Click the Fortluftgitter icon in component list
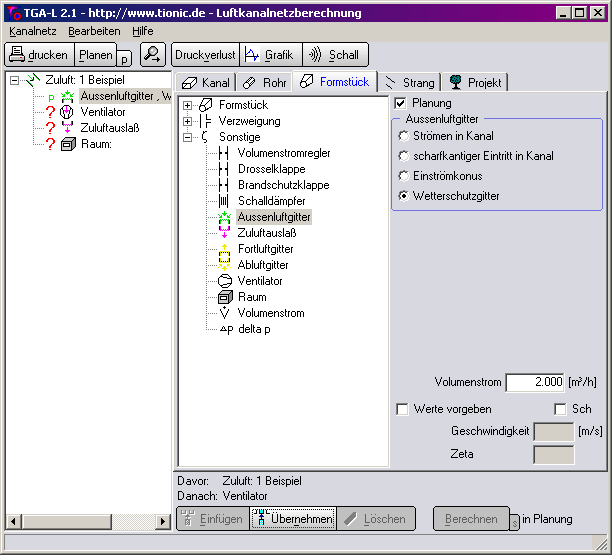Screen dimensions: 612x555 [224, 249]
